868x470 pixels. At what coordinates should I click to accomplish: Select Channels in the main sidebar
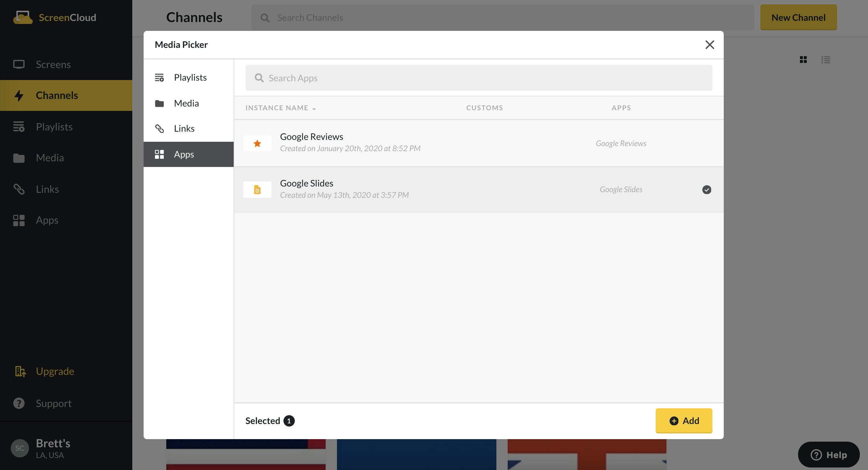(x=66, y=95)
